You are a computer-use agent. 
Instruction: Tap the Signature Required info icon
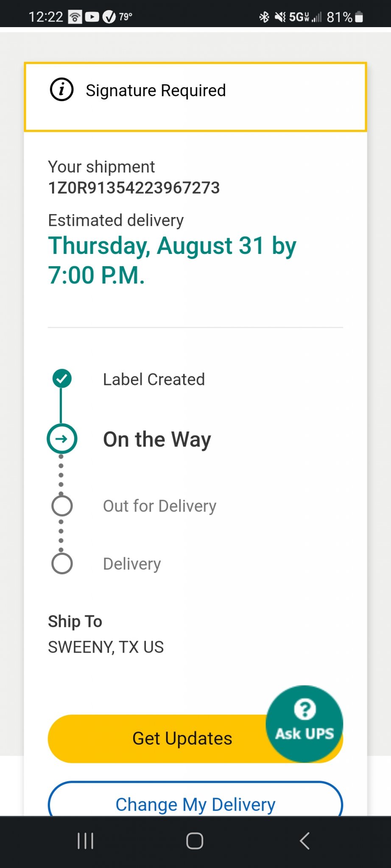61,90
